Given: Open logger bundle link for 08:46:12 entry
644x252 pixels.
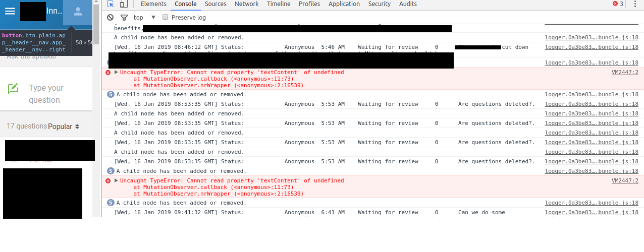Looking at the screenshot, I should coord(592,47).
